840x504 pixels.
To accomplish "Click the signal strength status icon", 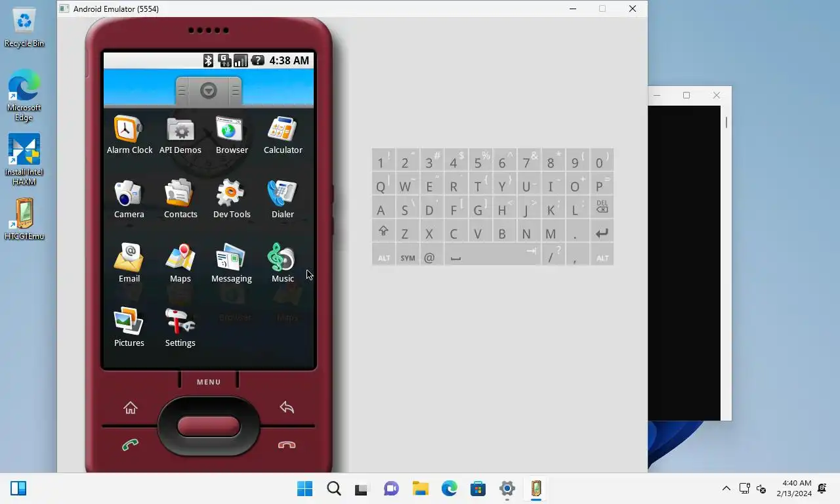I will coord(241,60).
